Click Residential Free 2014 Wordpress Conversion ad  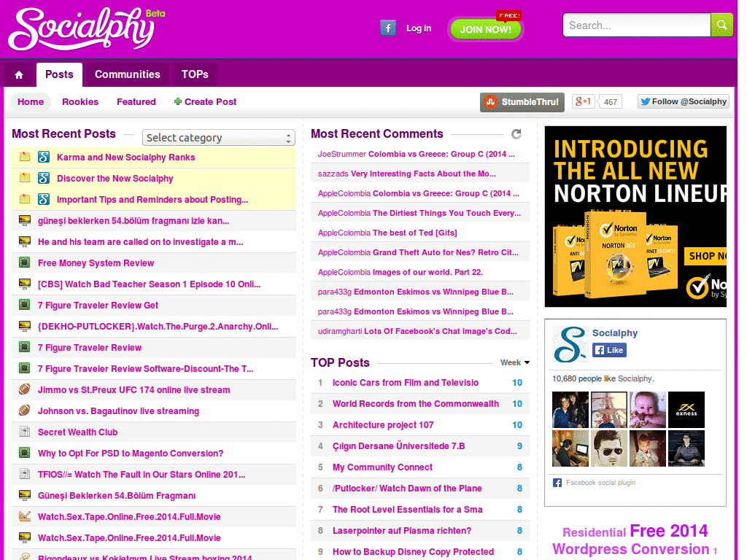pyautogui.click(x=635, y=540)
